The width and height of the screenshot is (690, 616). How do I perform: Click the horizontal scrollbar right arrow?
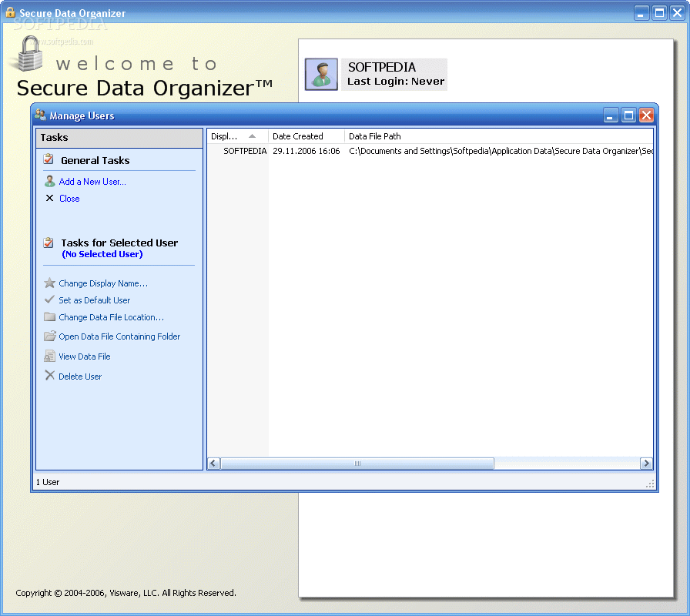646,464
